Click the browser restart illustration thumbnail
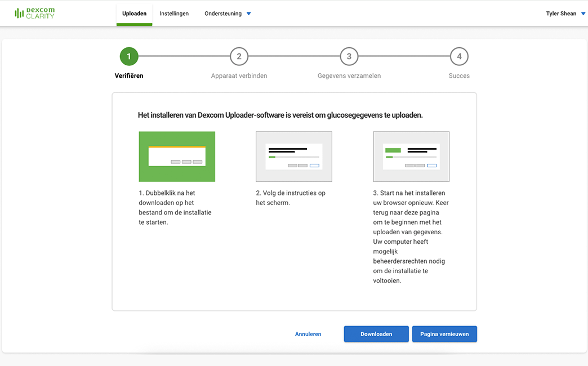The width and height of the screenshot is (588, 366). pyautogui.click(x=411, y=156)
